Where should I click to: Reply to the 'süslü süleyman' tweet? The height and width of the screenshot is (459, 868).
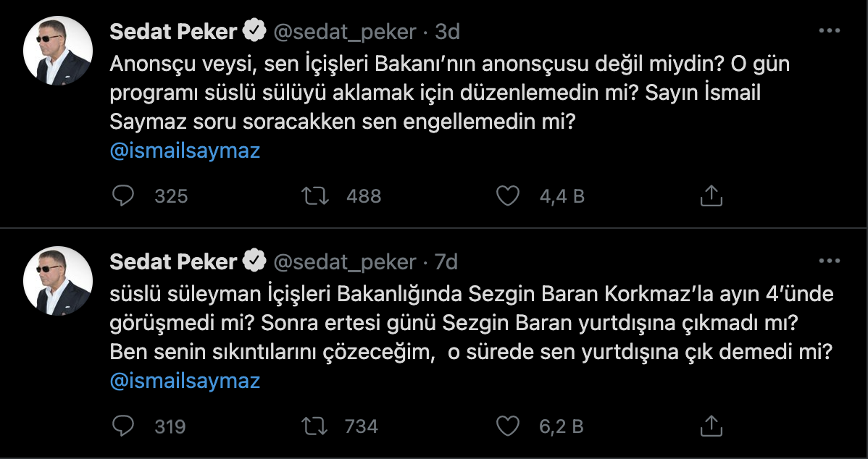(x=124, y=426)
